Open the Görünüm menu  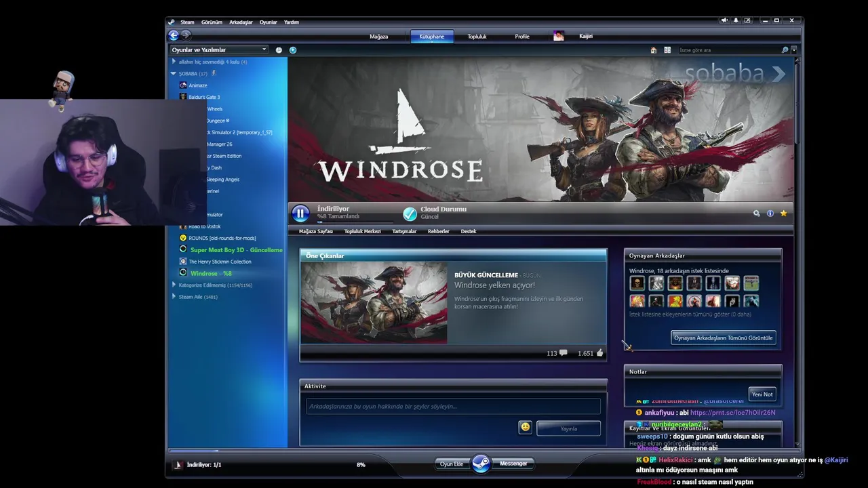tap(212, 22)
